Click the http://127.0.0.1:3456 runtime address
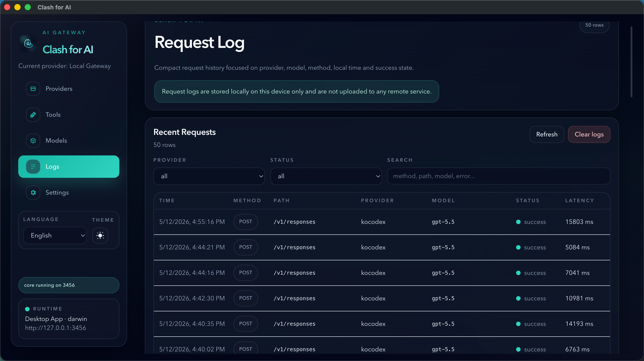The width and height of the screenshot is (644, 361). pos(55,328)
